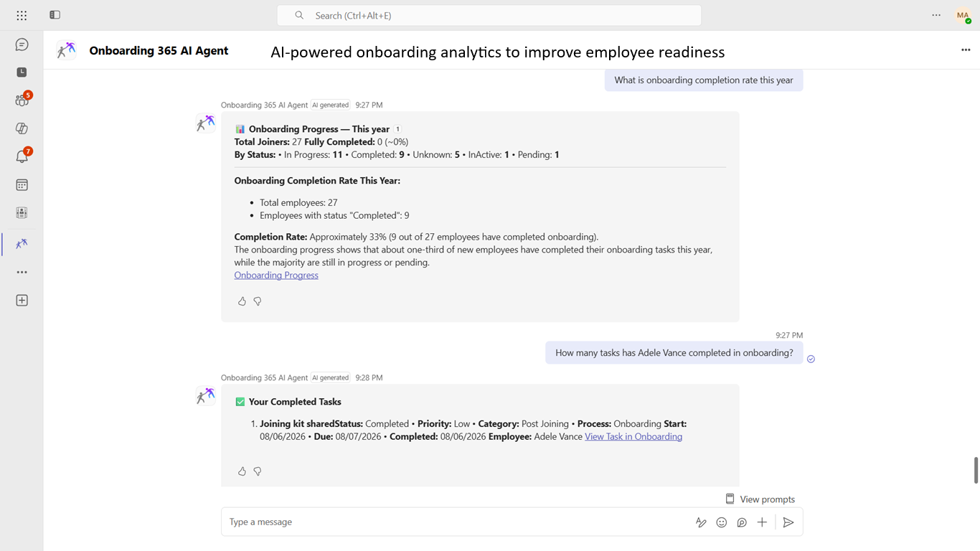Expand more apps ellipsis in sidebar
This screenshot has width=980, height=551.
[22, 273]
